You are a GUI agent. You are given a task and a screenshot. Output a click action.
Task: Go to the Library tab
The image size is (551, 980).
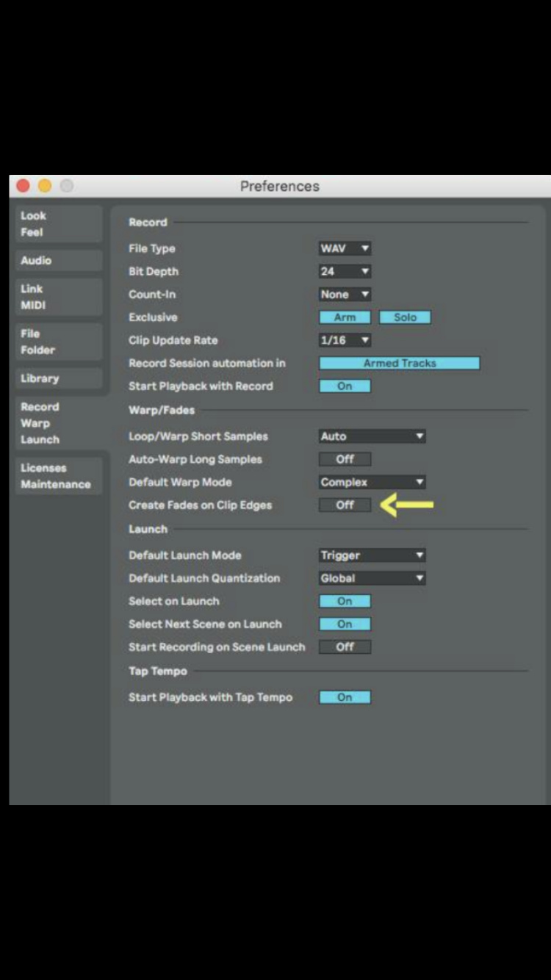[57, 379]
